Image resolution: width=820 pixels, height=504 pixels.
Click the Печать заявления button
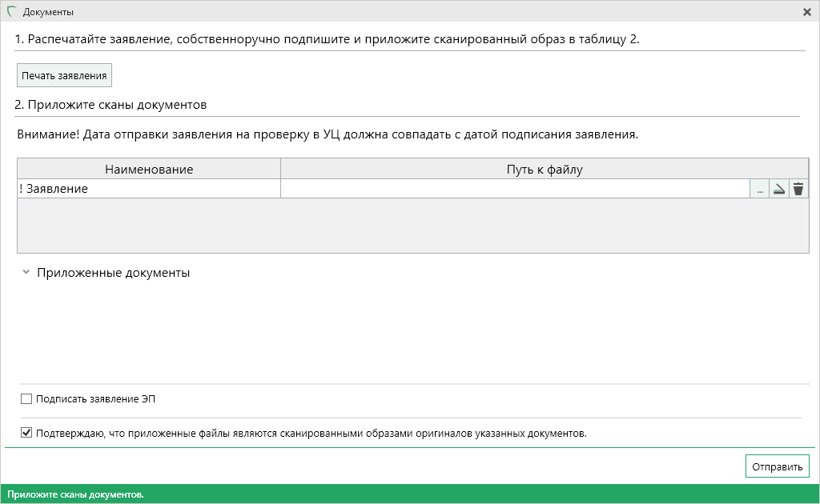[x=64, y=76]
